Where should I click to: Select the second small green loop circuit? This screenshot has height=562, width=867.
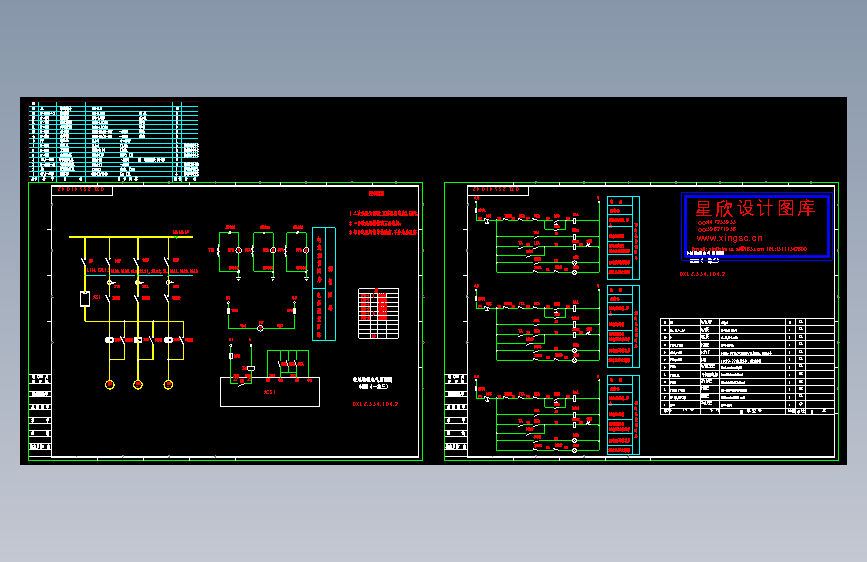(264, 252)
